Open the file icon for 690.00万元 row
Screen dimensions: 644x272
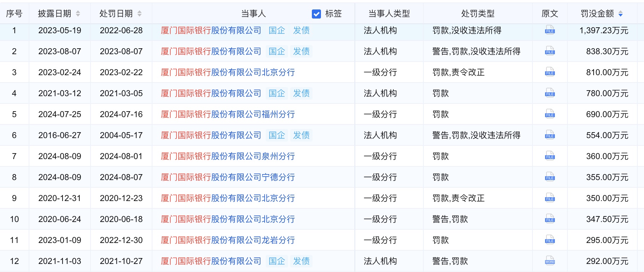pyautogui.click(x=550, y=114)
